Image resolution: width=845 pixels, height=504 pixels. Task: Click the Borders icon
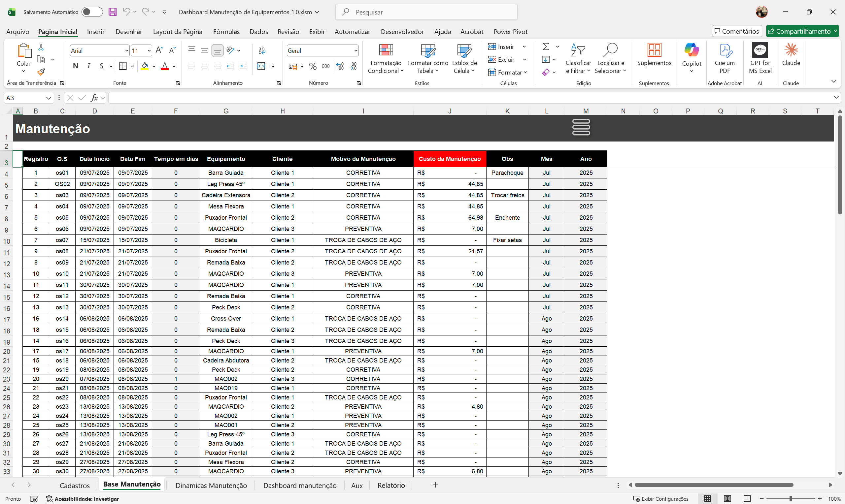pyautogui.click(x=123, y=66)
